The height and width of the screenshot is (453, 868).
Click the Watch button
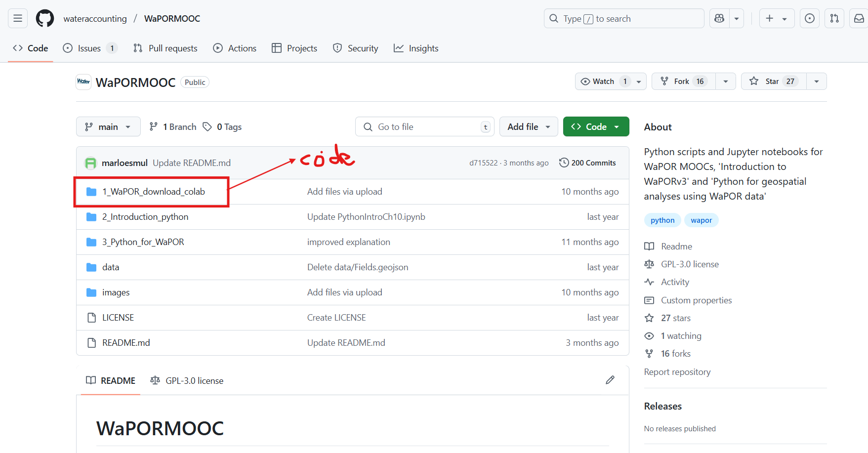(x=603, y=82)
